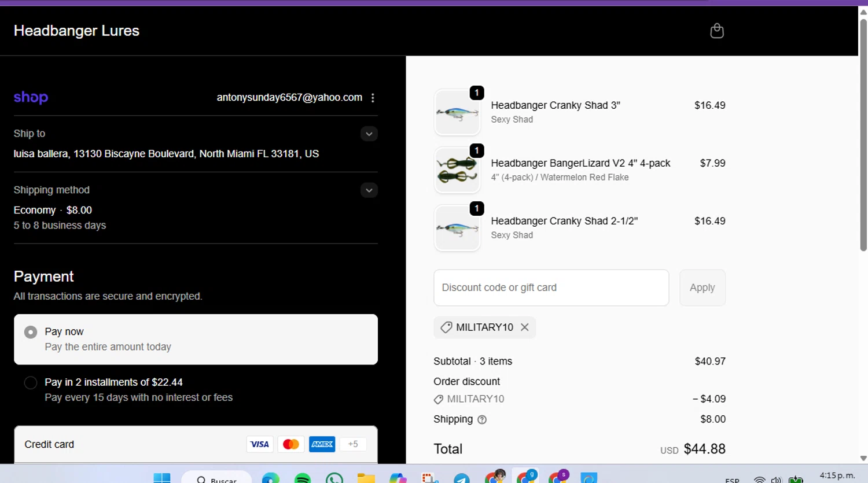Screen dimensions: 868x483
Task: Open account options menu beside email
Action: tap(373, 98)
